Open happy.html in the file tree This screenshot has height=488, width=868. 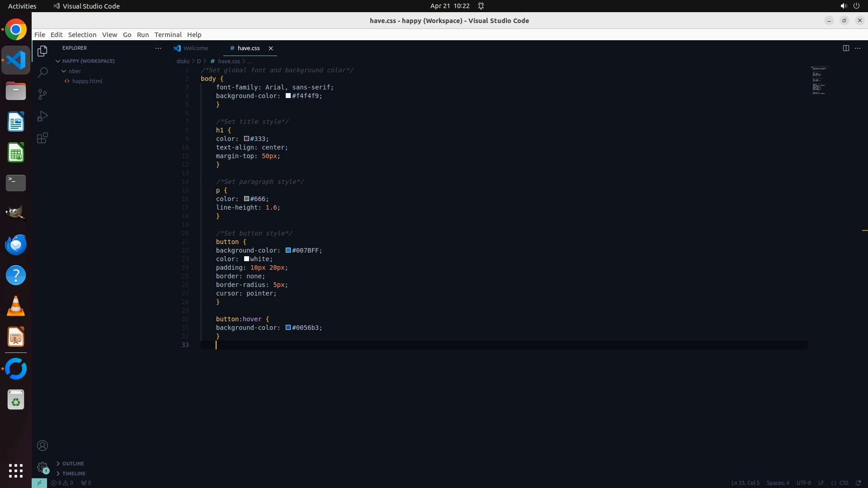87,81
